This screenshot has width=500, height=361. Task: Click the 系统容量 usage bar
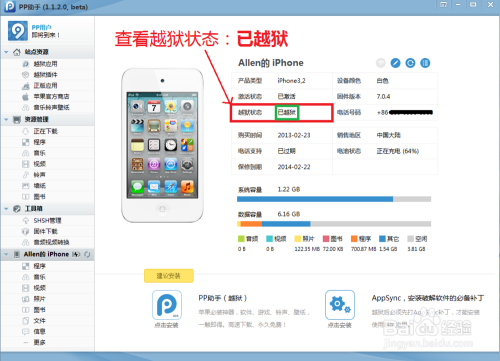pos(334,199)
